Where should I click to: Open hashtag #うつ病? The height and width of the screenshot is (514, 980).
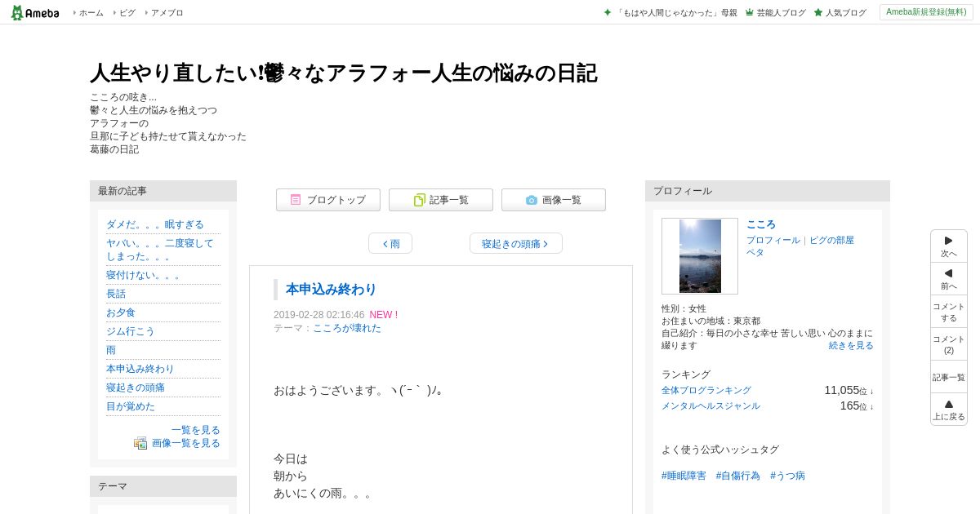coord(787,476)
